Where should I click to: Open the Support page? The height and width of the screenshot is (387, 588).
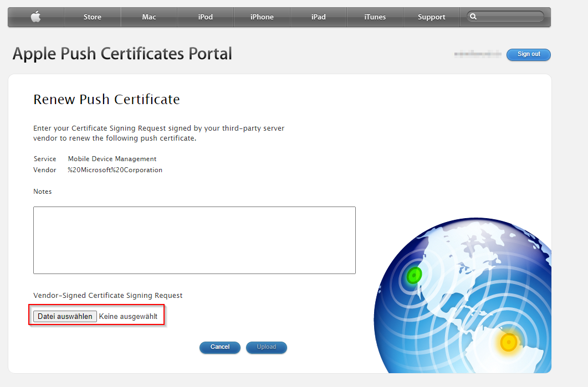point(431,17)
